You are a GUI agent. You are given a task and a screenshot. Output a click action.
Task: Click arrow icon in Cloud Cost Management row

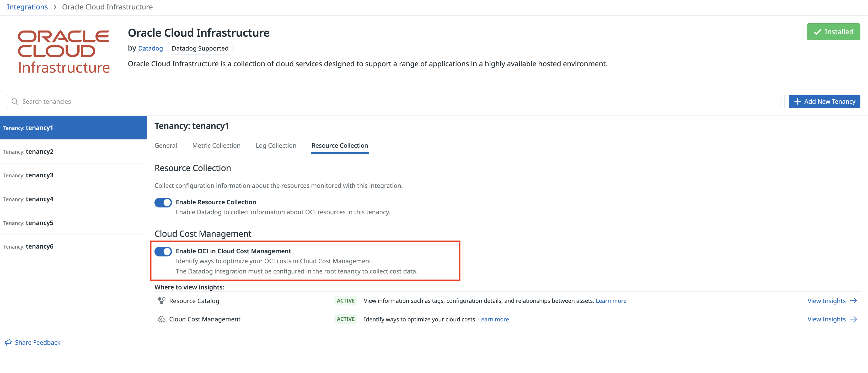tap(853, 319)
